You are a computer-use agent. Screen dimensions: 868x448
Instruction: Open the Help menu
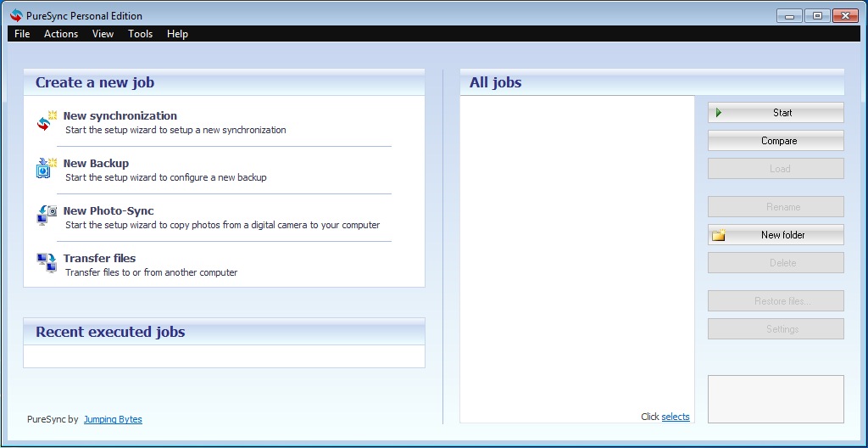coord(177,34)
